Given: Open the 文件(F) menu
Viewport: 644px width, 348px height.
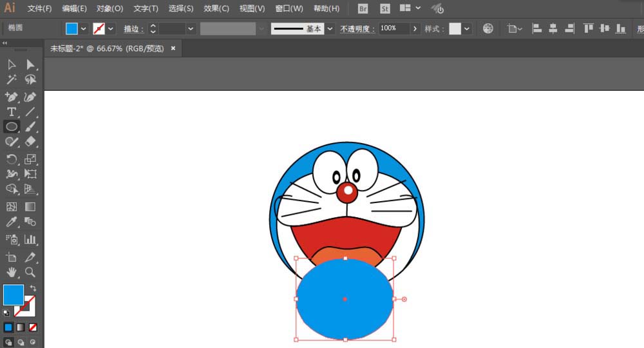Looking at the screenshot, I should [x=39, y=8].
